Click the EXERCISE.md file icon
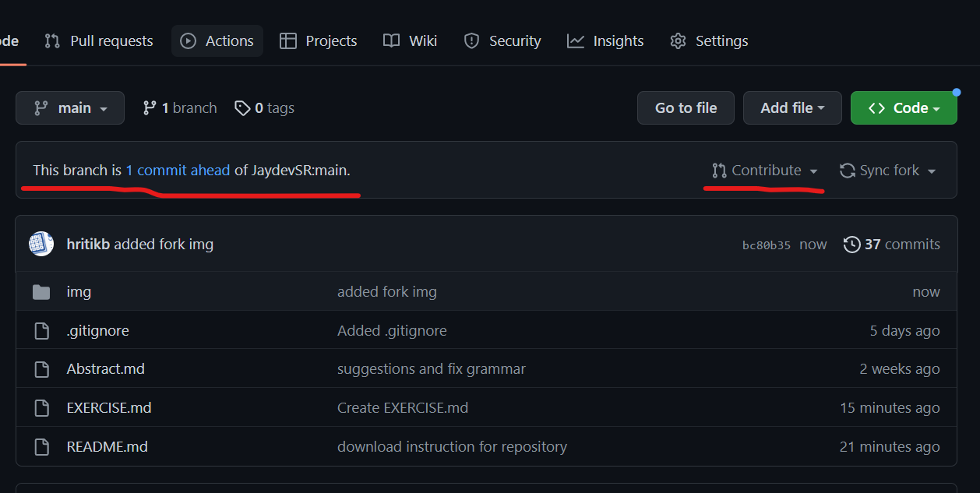The height and width of the screenshot is (493, 980). (41, 408)
